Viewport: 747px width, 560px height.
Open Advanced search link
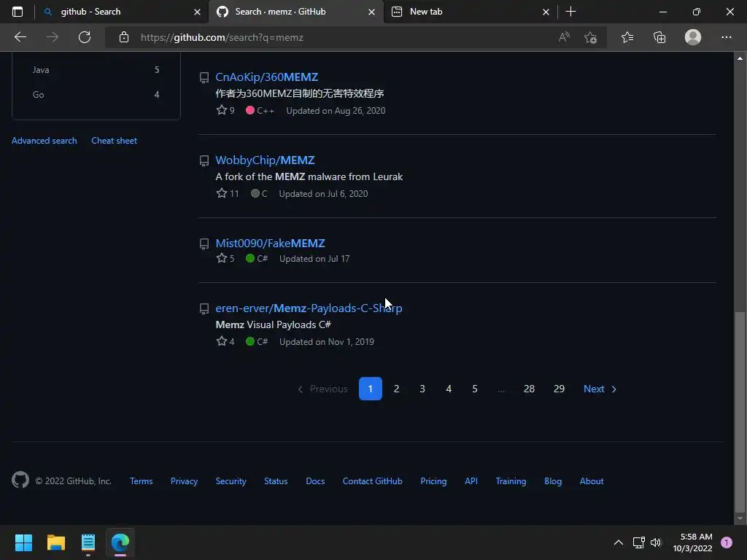[44, 141]
